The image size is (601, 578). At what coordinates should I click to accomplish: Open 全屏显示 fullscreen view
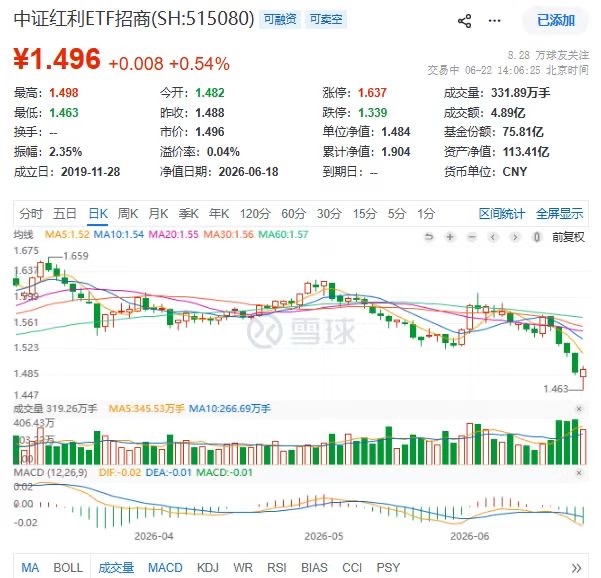tap(560, 213)
